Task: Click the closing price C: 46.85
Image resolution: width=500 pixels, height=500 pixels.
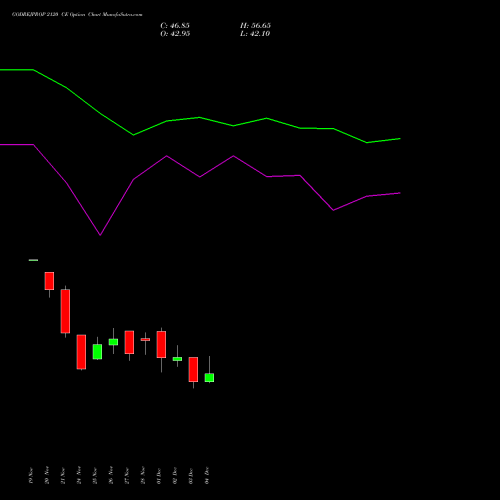Action: click(x=175, y=26)
